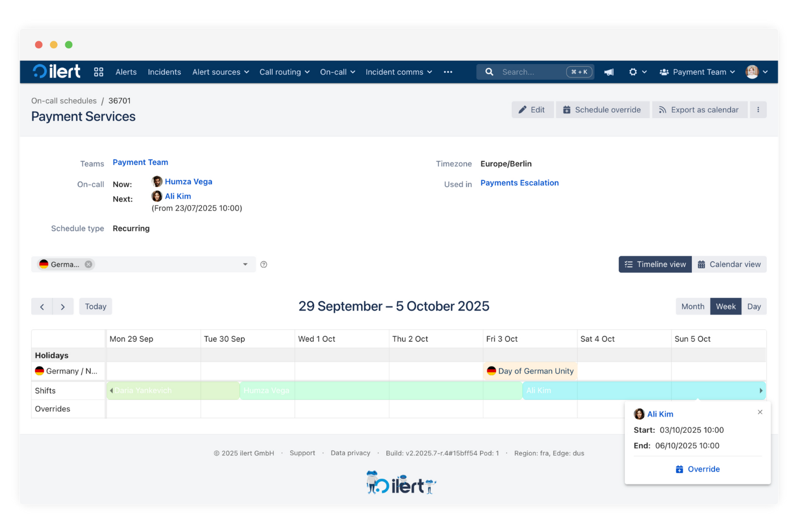Screen dimensions: 798x532
Task: Select the Alerts menu item
Action: click(126, 72)
